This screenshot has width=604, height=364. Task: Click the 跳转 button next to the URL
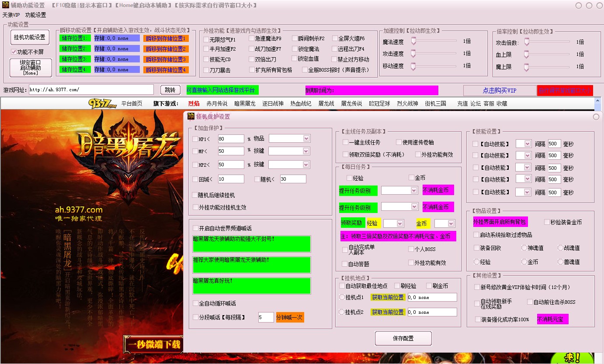coord(170,90)
